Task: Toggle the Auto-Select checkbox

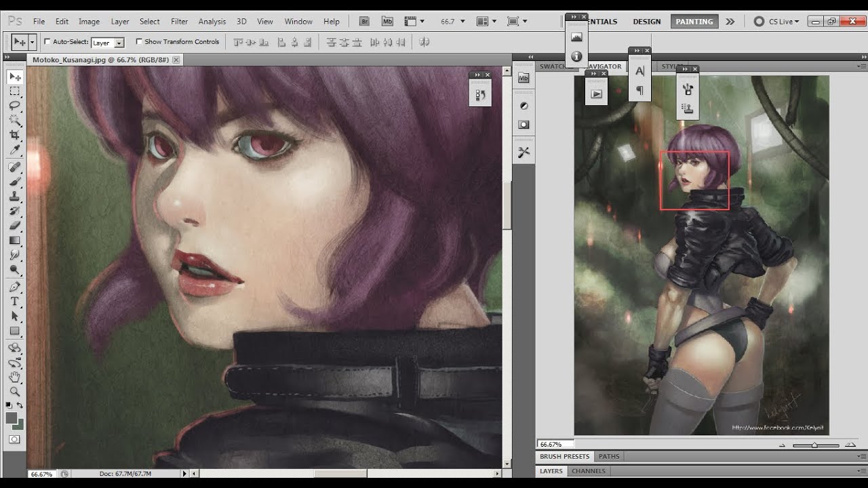Action: (x=47, y=41)
